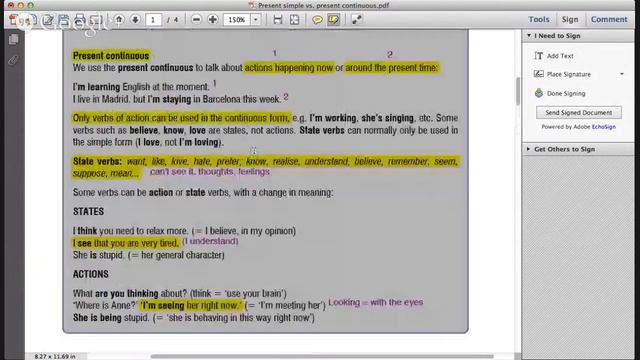This screenshot has height=360, width=640.
Task: Open the zoom level dropdown arrow
Action: point(256,20)
